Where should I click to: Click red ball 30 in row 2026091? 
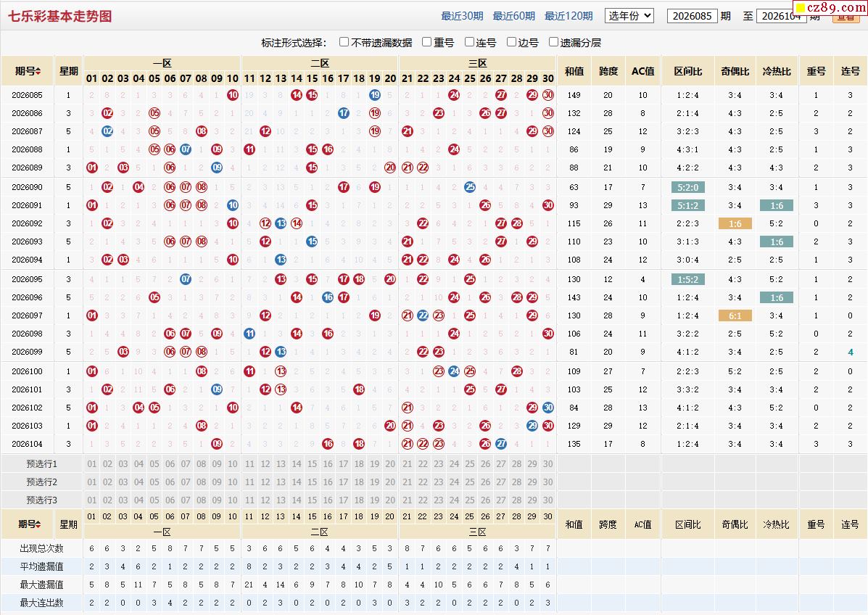[548, 205]
